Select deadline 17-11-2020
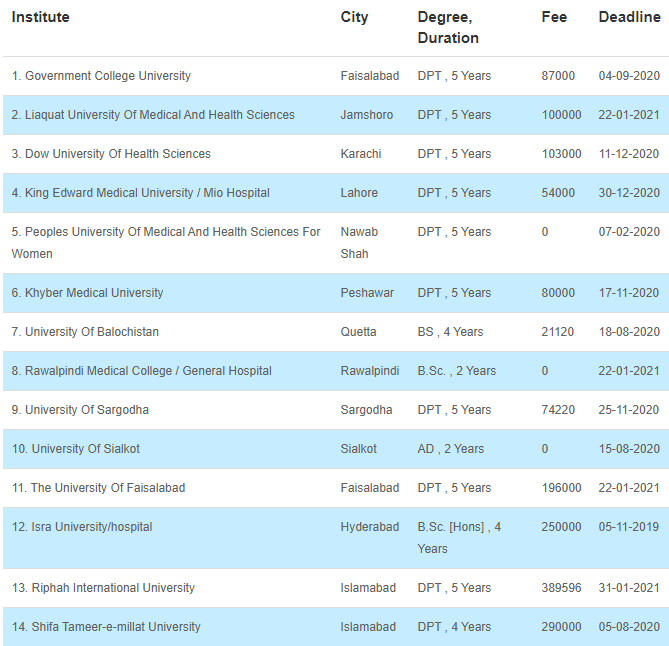The height and width of the screenshot is (646, 669). (x=629, y=293)
